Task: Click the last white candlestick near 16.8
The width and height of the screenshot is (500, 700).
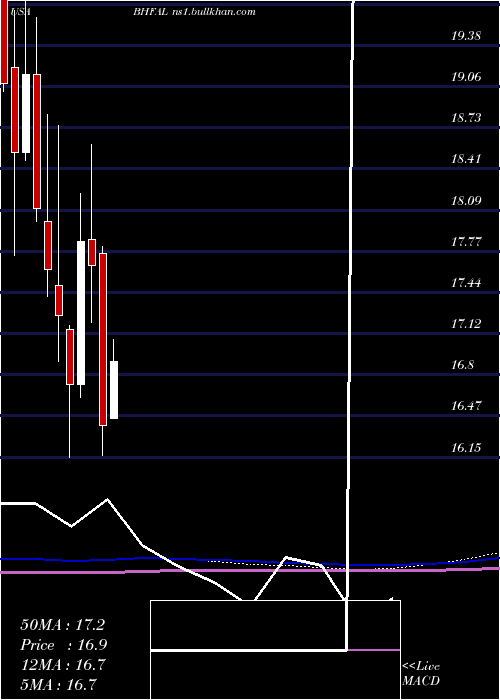Action: pos(114,390)
